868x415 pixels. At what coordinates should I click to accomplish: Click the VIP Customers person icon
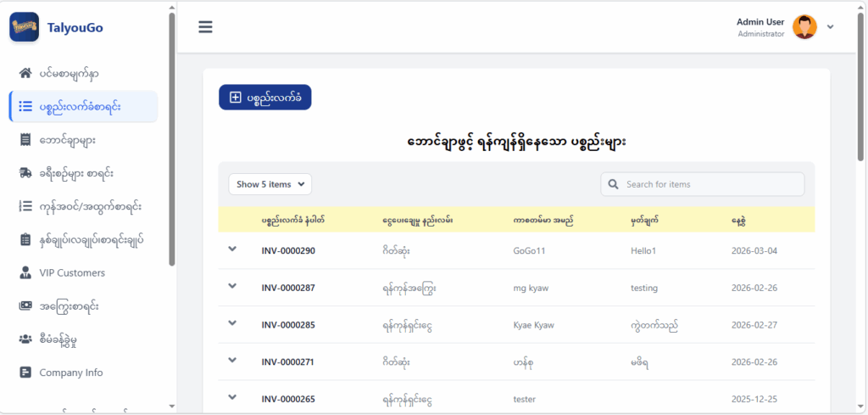click(25, 273)
